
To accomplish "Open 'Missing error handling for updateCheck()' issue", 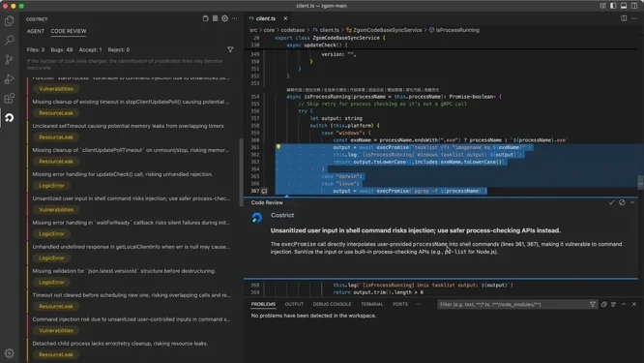I will click(123, 174).
